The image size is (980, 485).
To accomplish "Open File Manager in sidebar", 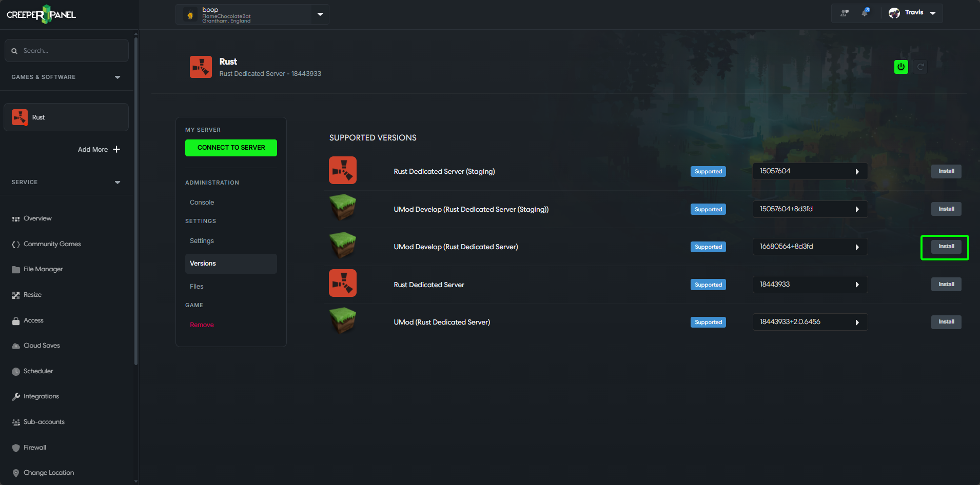I will pos(37,269).
